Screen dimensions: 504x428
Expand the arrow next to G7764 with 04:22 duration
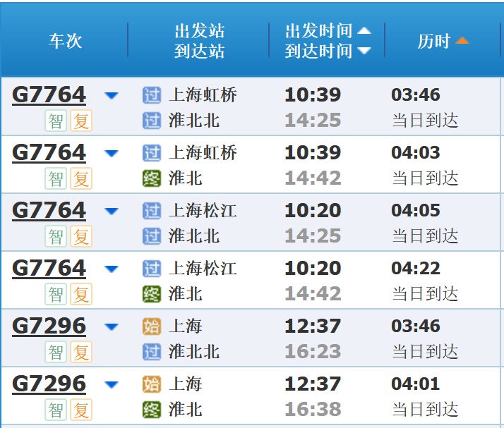click(112, 269)
